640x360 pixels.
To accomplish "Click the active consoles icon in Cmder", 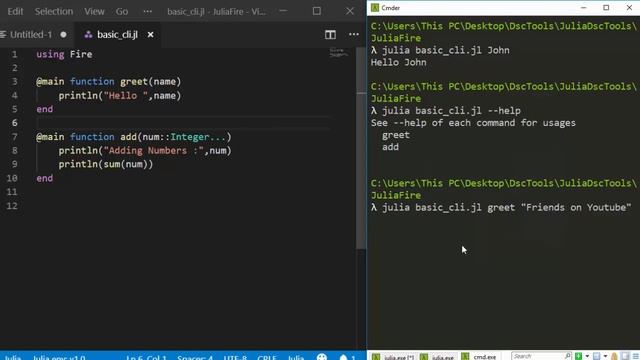I will click(x=597, y=356).
